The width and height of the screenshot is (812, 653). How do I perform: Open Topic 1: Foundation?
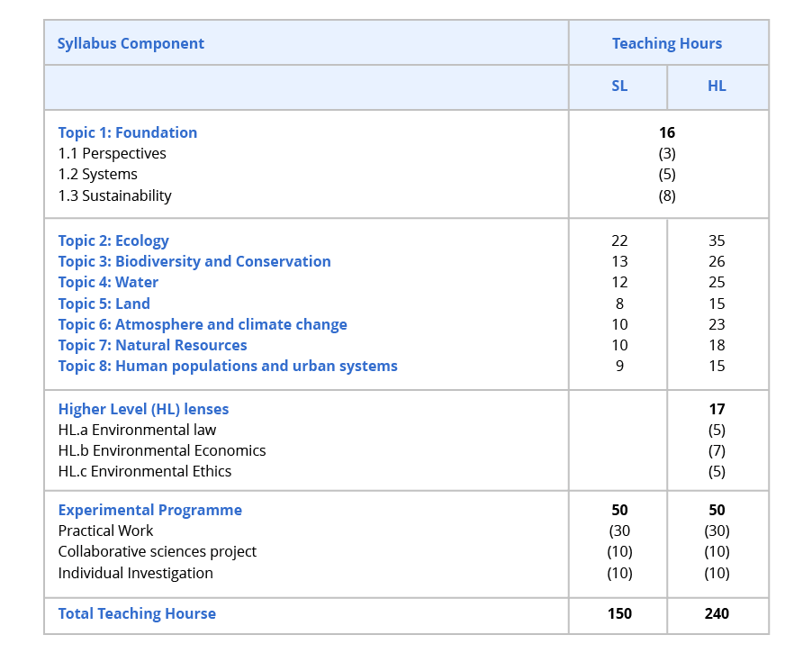click(127, 132)
